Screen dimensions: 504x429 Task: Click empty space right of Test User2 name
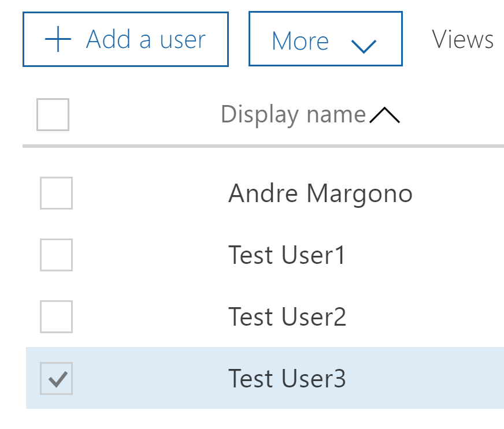(428, 316)
